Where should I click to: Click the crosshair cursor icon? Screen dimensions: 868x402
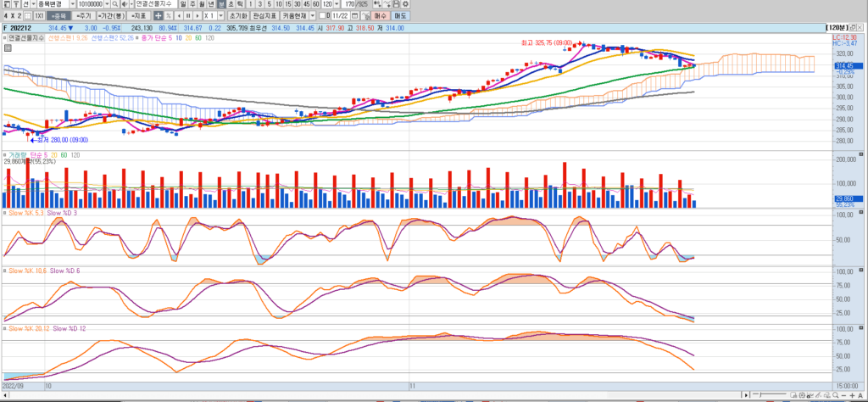[157, 16]
